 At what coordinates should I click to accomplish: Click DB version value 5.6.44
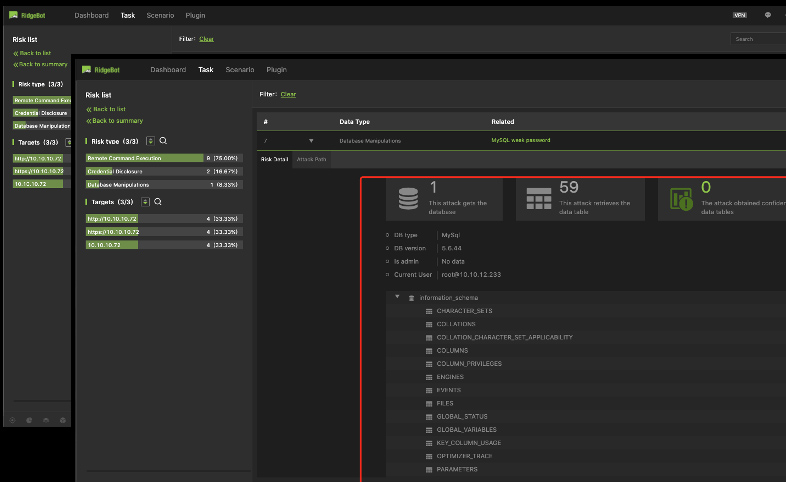(451, 249)
